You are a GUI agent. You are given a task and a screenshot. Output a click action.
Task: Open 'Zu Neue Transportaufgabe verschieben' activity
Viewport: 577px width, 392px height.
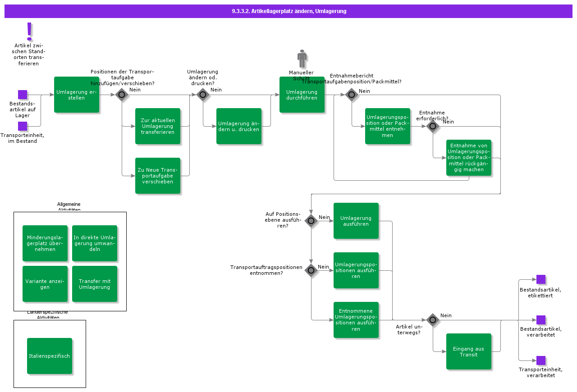[x=158, y=176]
